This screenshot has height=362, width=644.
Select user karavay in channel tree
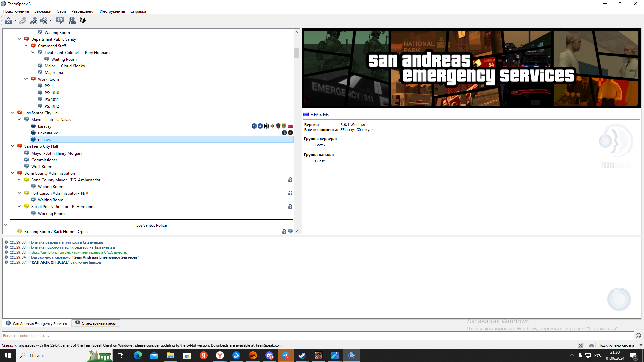[x=45, y=126]
